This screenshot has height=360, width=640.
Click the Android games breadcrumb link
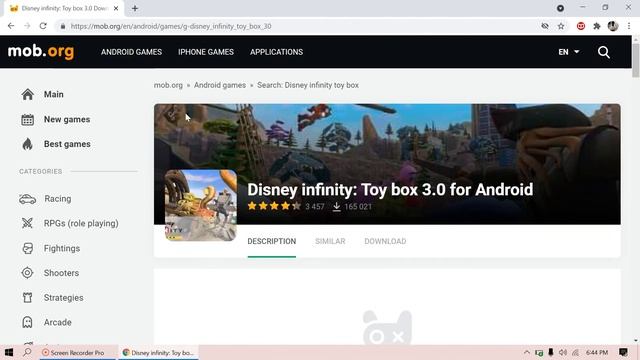(220, 85)
